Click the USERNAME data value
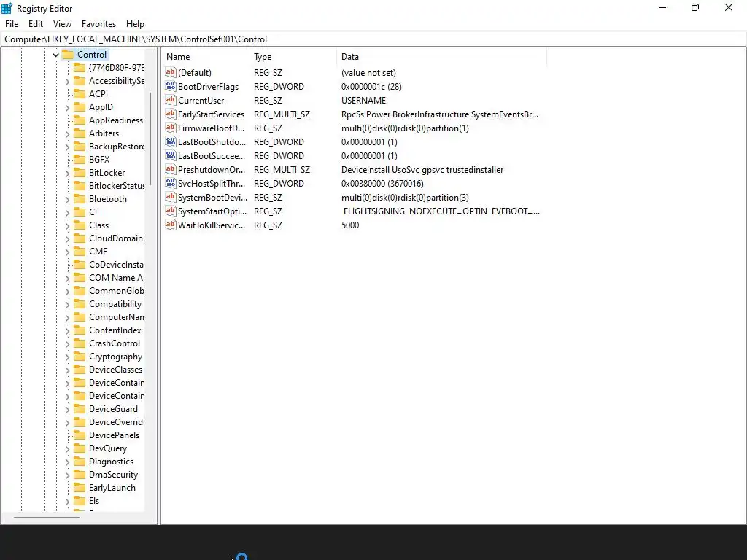747x560 pixels. [x=363, y=101]
